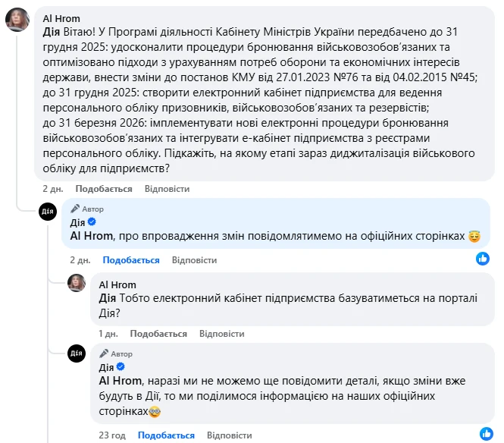Click Al Hrom's avatar on top comment
The height and width of the screenshot is (443, 504).
pos(18,20)
